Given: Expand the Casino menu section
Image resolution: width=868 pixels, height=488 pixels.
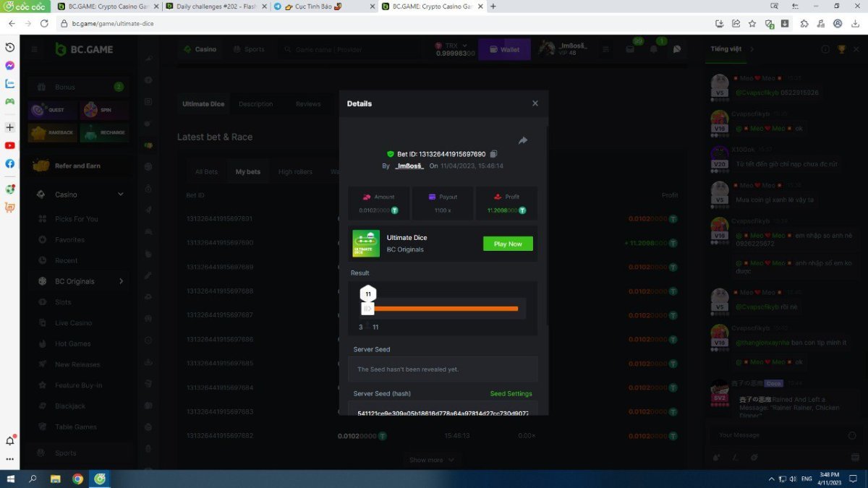Looking at the screenshot, I should [120, 194].
